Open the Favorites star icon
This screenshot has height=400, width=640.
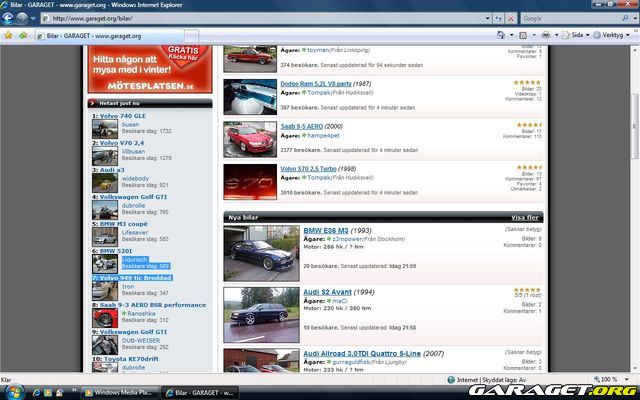point(8,35)
